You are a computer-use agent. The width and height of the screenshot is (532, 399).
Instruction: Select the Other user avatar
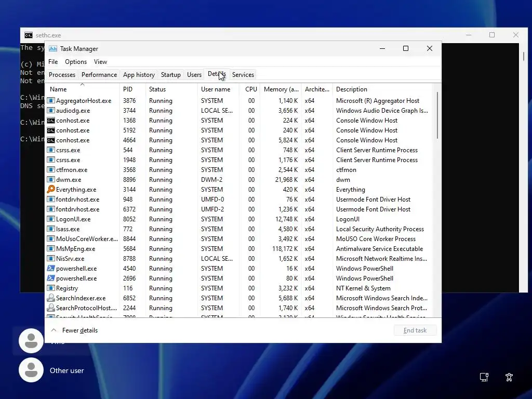31,370
